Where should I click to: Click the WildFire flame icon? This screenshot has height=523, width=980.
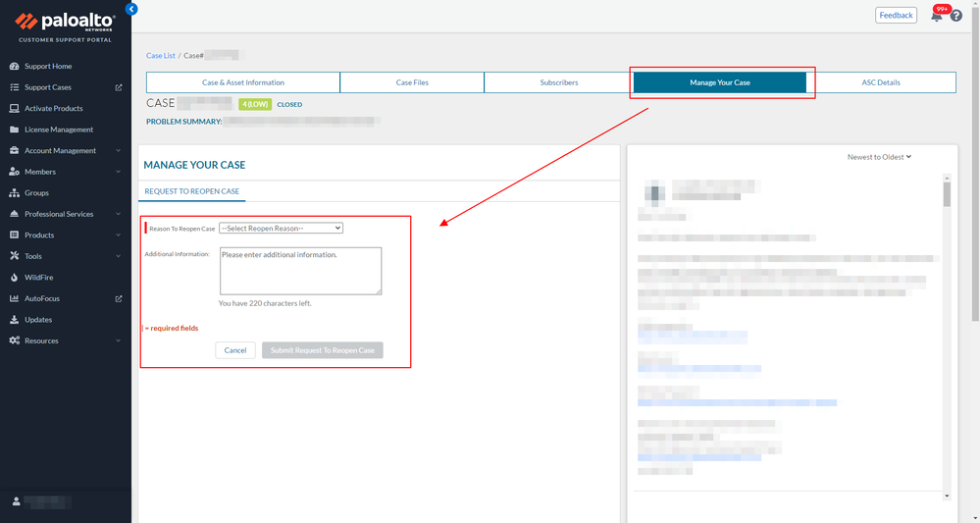click(14, 278)
